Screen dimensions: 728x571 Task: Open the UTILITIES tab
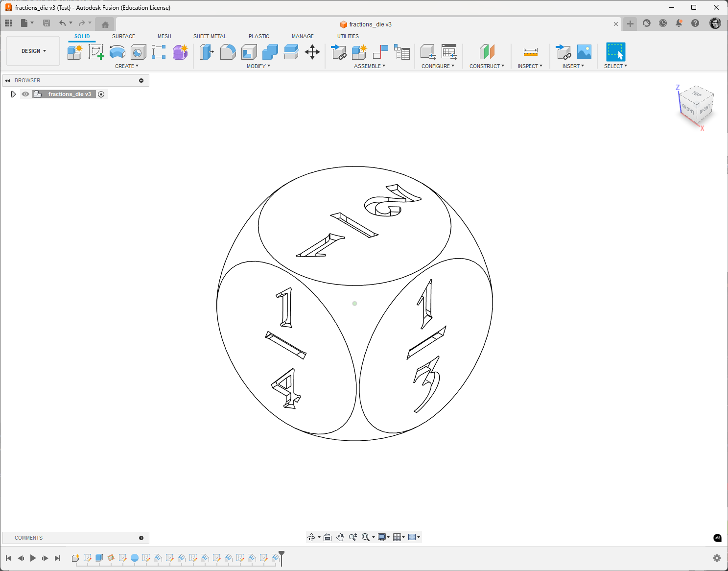click(348, 36)
